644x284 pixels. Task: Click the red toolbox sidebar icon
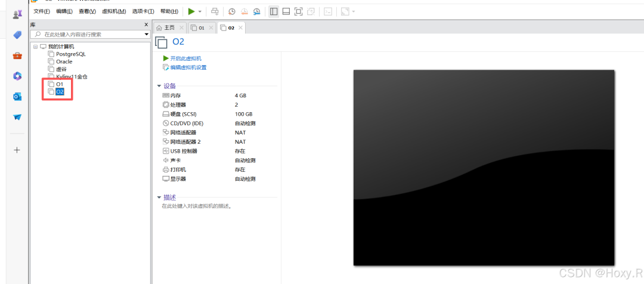17,55
